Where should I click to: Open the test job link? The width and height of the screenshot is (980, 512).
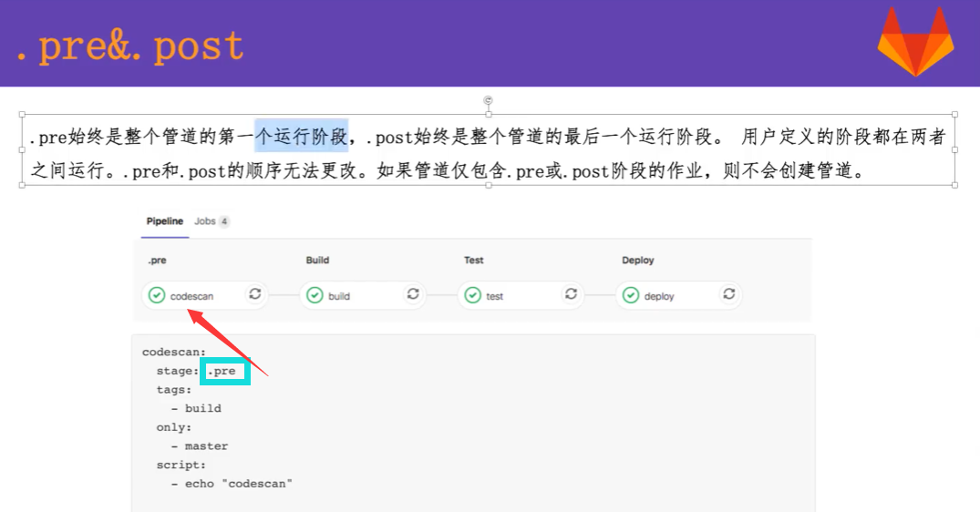tap(494, 296)
